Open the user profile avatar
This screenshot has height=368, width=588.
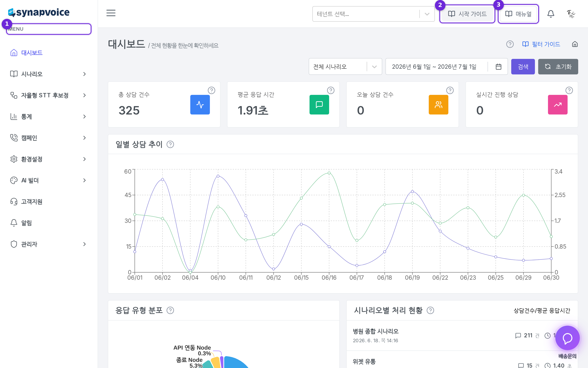[x=571, y=14]
